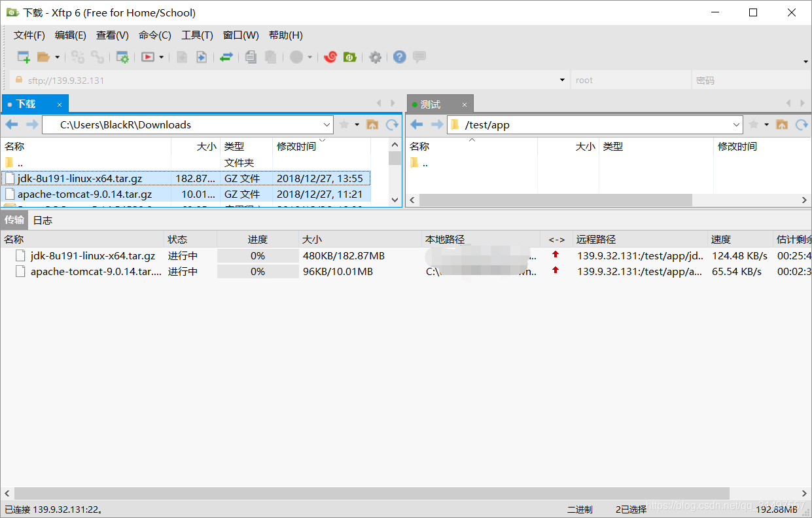This screenshot has height=518, width=812.
Task: Go back in local pane navigation
Action: click(12, 124)
